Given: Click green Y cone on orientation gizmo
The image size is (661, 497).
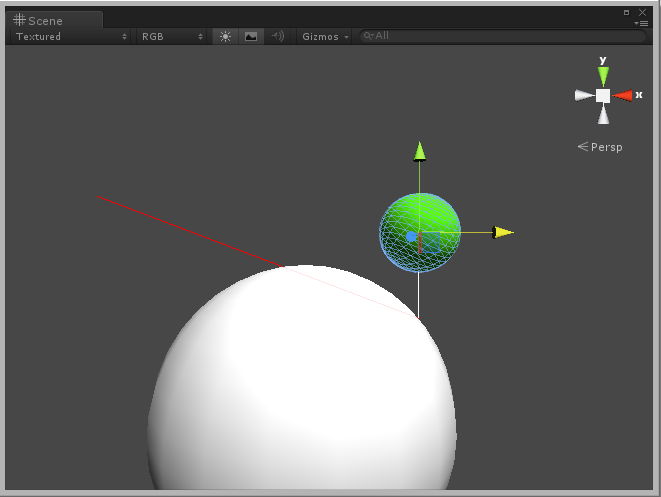Looking at the screenshot, I should (603, 76).
